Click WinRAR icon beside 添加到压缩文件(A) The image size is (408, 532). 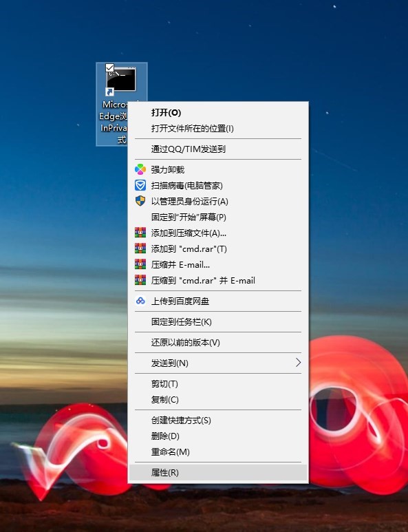(140, 233)
